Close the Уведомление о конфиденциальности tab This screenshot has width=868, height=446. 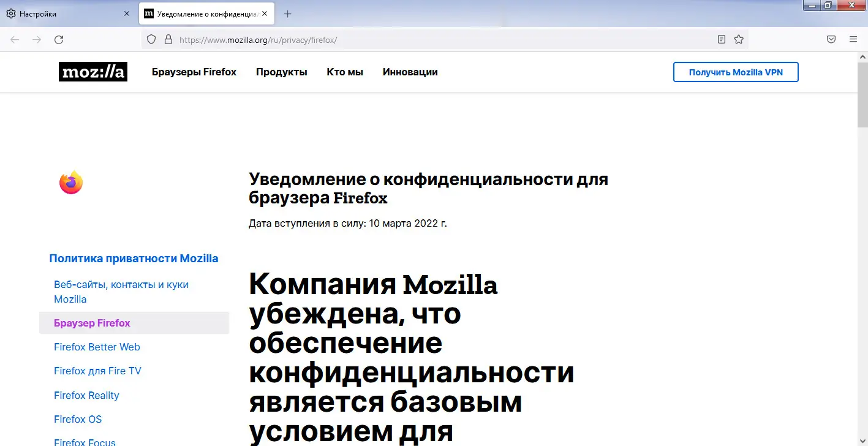265,14
